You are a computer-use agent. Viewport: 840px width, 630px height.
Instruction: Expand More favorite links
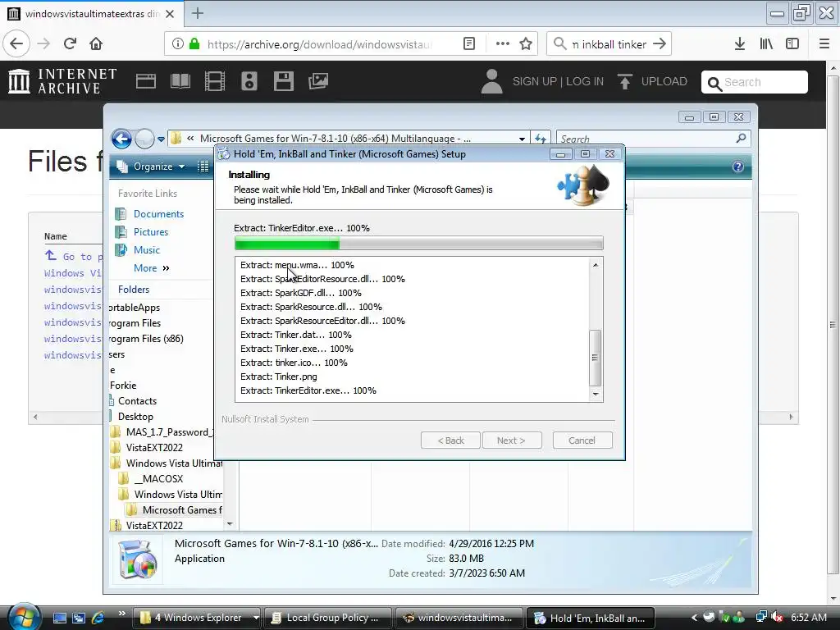point(152,268)
